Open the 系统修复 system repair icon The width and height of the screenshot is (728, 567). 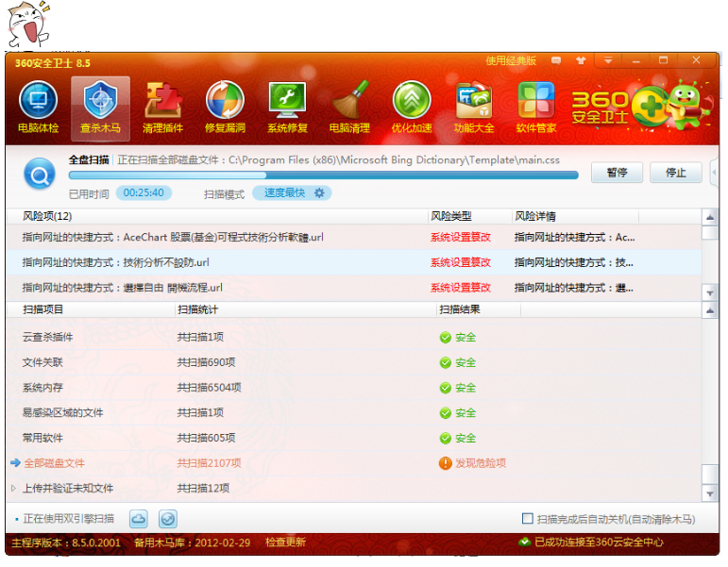[x=287, y=108]
